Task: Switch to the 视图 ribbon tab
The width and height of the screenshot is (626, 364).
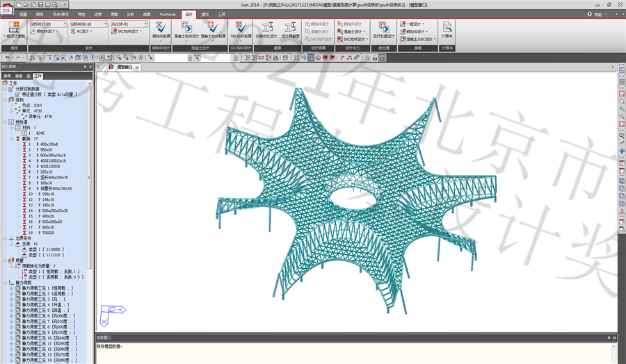Action: click(x=23, y=15)
